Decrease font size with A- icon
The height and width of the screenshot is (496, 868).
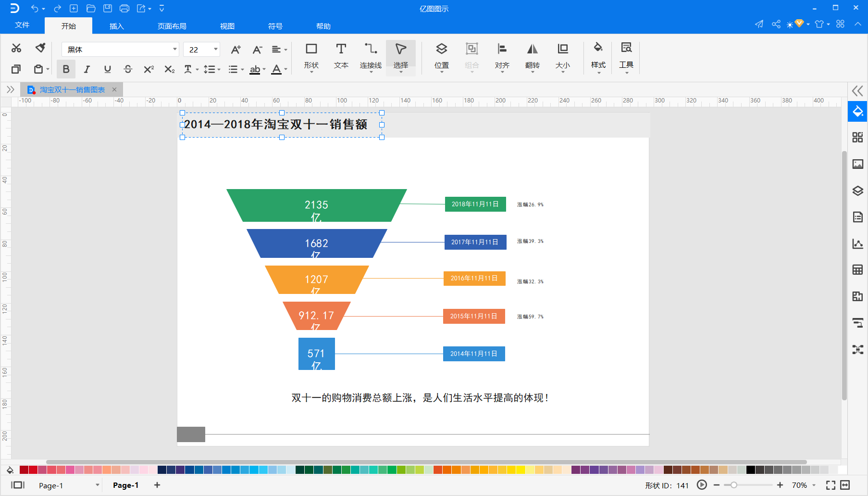tap(258, 50)
